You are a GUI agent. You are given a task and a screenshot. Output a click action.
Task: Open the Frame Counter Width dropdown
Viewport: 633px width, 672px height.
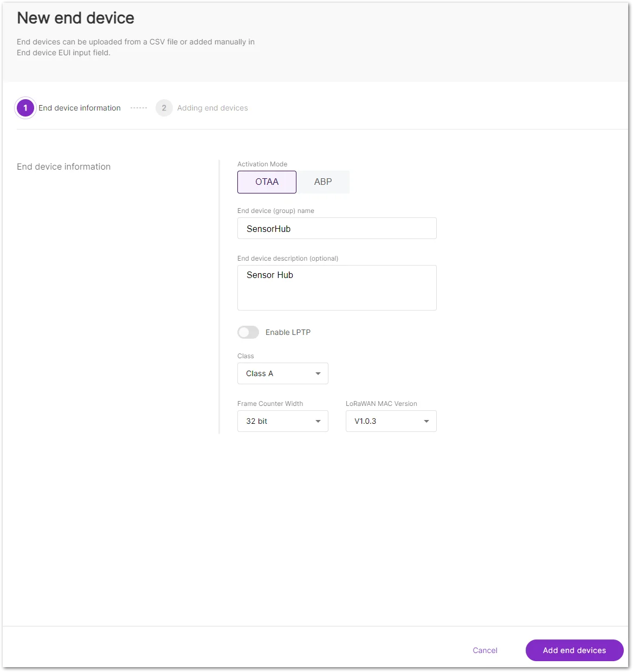(282, 421)
